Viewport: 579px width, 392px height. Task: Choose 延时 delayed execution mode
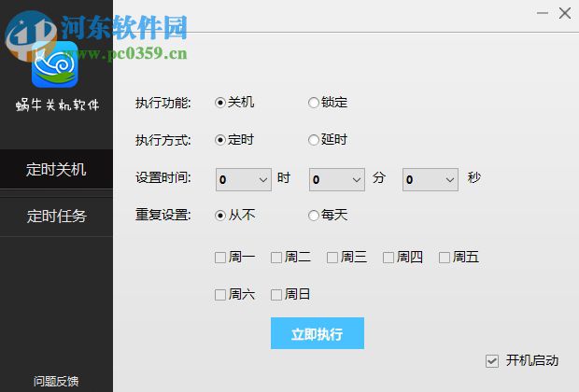314,140
